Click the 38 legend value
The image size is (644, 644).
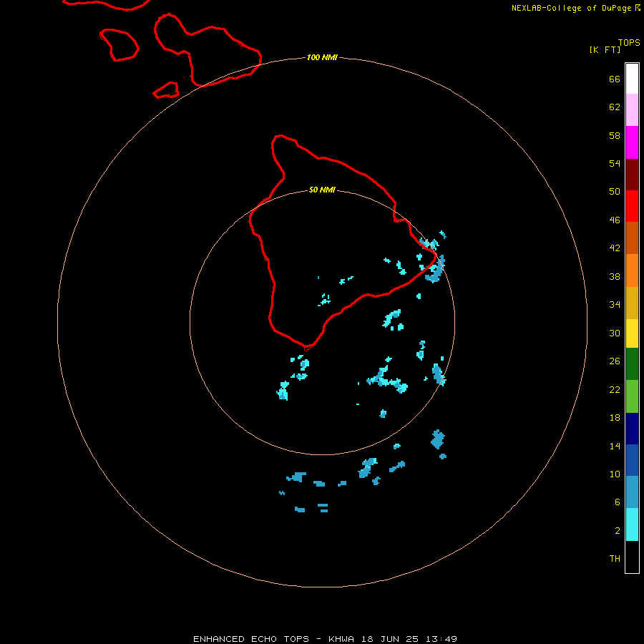[x=615, y=276]
